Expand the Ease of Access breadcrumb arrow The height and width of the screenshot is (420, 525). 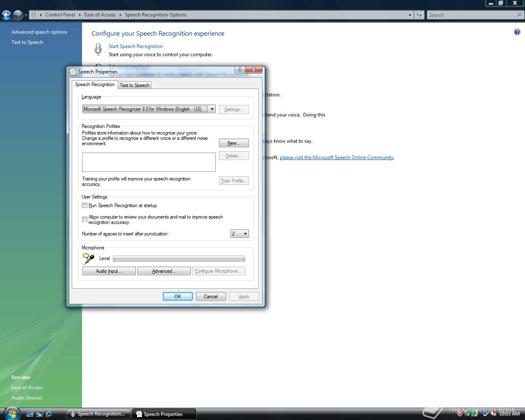pos(121,15)
